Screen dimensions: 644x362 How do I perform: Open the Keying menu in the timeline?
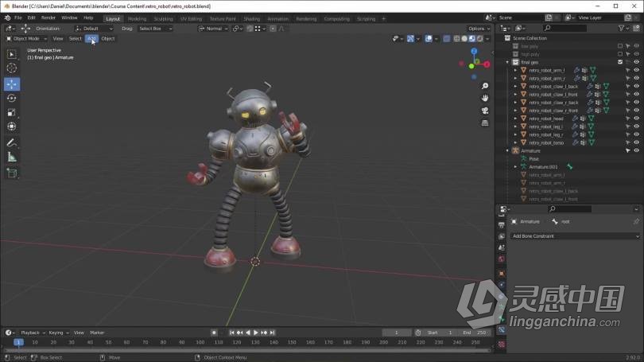(58, 333)
